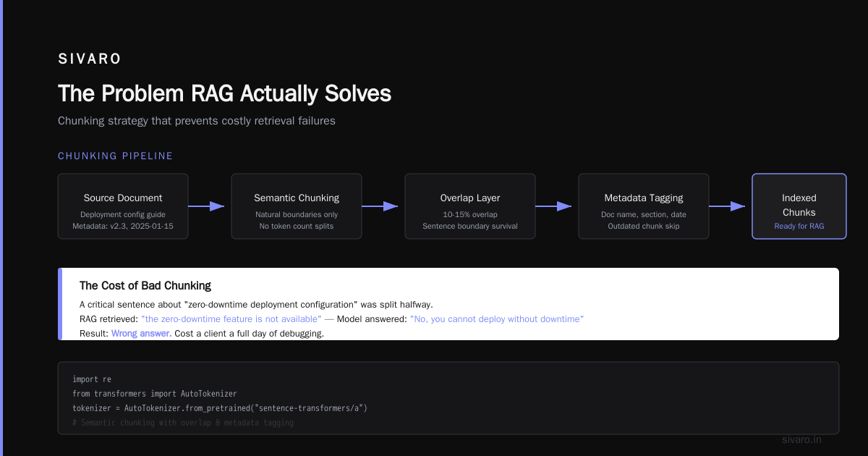Click the CHUNKING PIPELINE section label

point(116,156)
